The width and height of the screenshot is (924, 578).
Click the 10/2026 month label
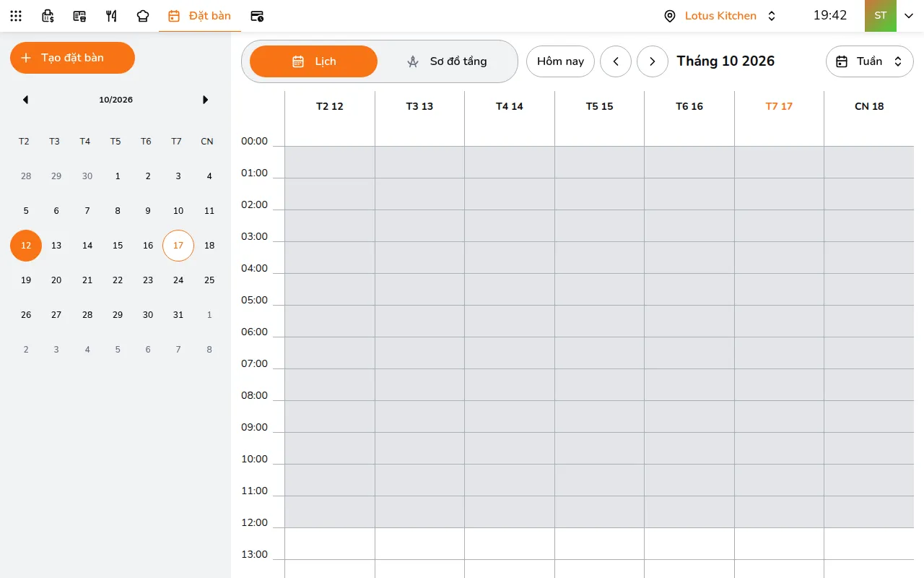point(115,100)
